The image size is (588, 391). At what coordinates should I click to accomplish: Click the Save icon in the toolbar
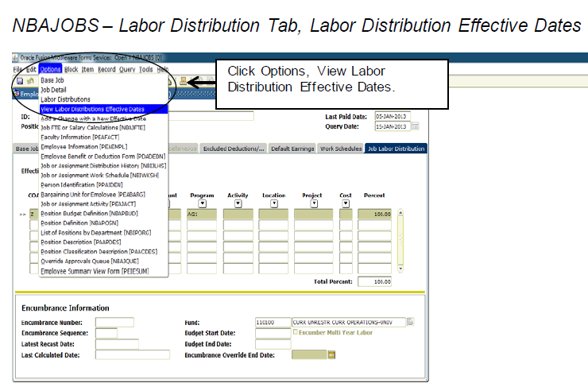tap(19, 81)
